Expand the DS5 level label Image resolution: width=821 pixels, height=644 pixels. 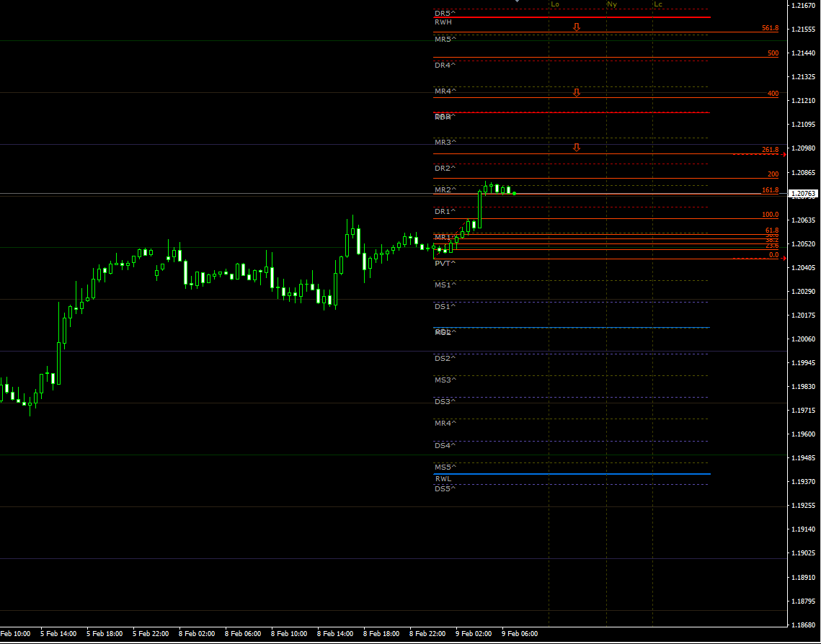pyautogui.click(x=443, y=488)
